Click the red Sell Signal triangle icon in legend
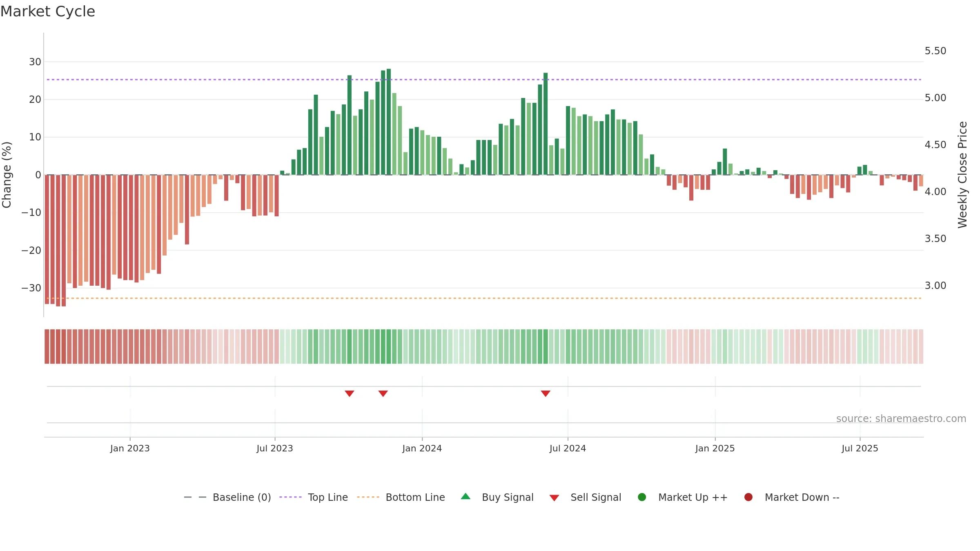Viewport: 980px width, 551px height. point(554,498)
